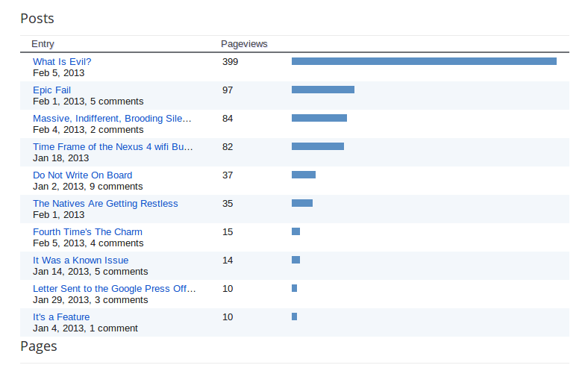
Task: Click the bar for 'Do Not Write On Board'
Action: click(x=303, y=175)
